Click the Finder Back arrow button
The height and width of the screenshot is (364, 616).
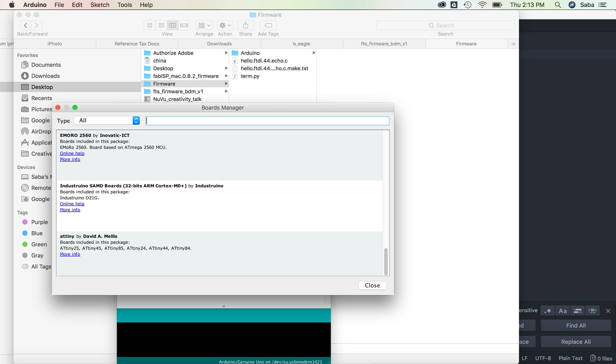26,25
